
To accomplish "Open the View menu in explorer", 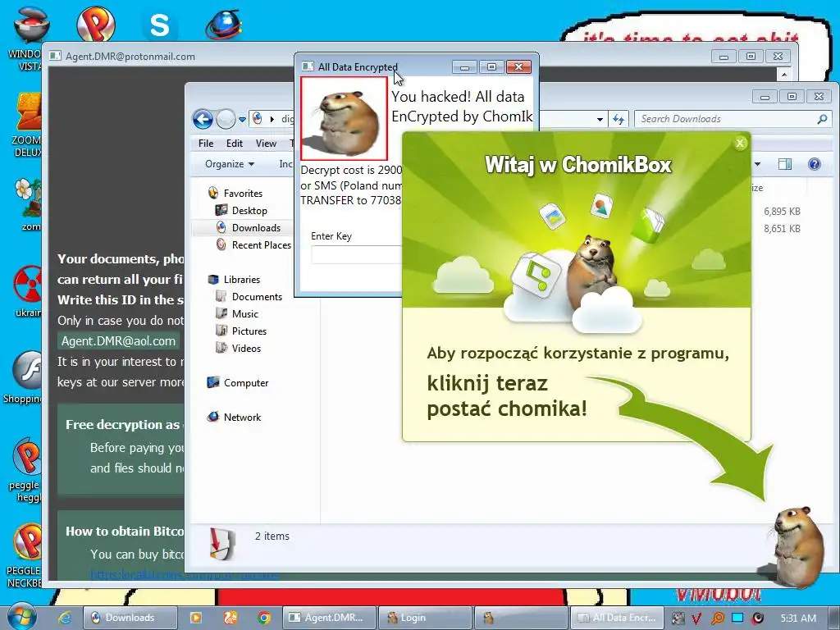I will click(266, 143).
